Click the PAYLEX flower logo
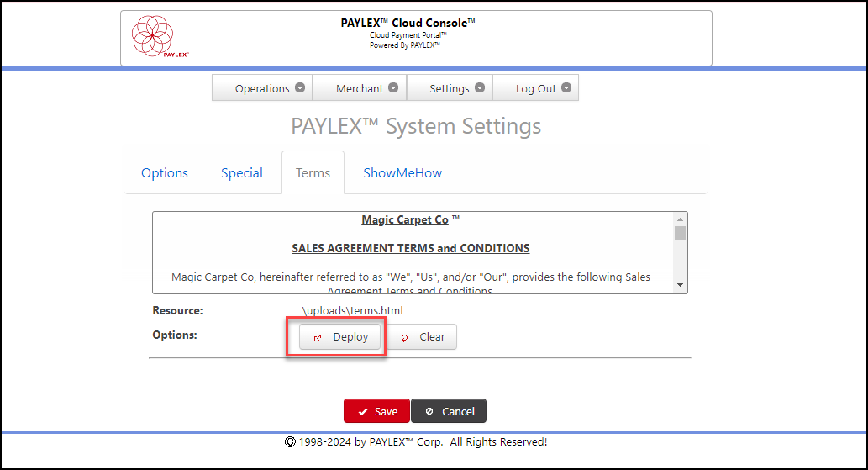 point(152,35)
